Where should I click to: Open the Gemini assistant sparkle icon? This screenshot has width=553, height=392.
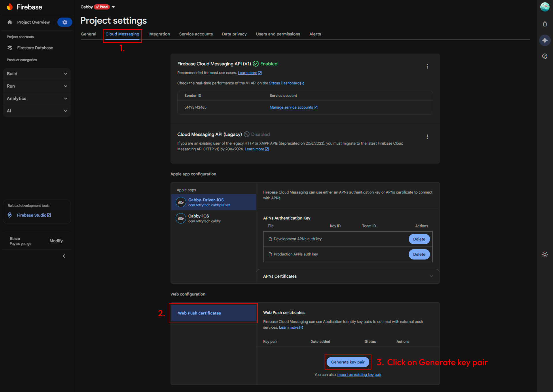click(x=545, y=40)
